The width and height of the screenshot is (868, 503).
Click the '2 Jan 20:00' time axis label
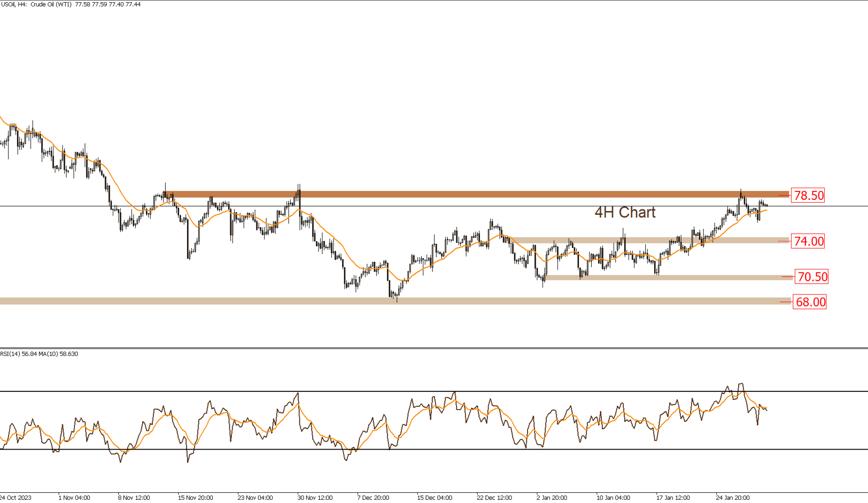click(x=552, y=498)
